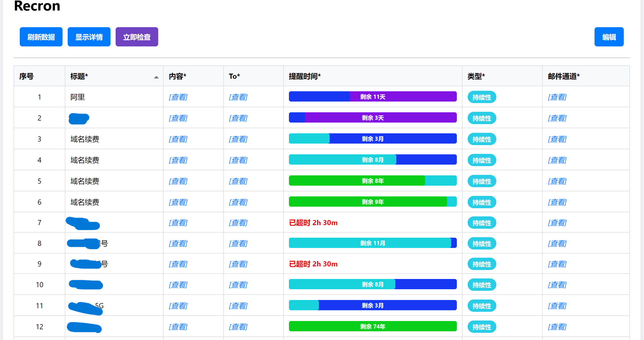Click the 类型 column header
Image resolution: width=644 pixels, height=340 pixels.
(476, 76)
